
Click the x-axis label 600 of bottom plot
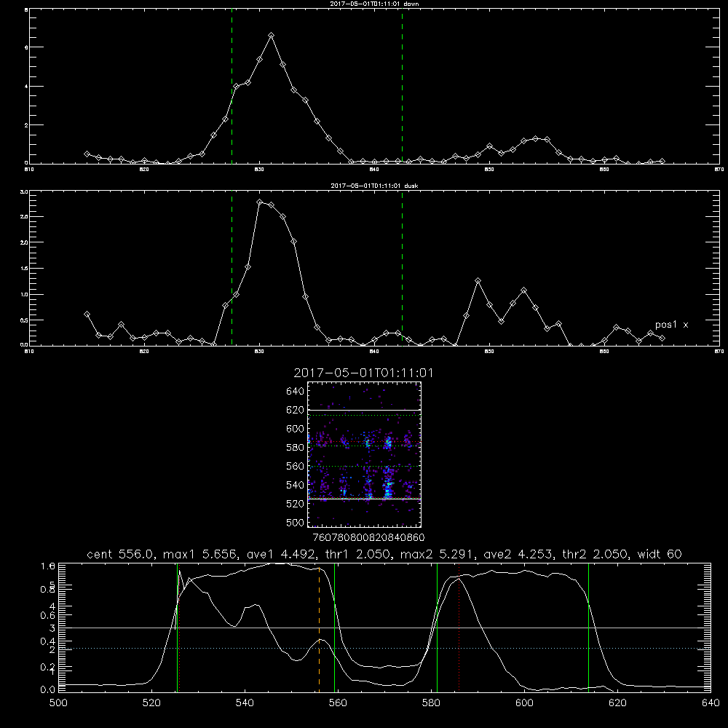click(525, 703)
